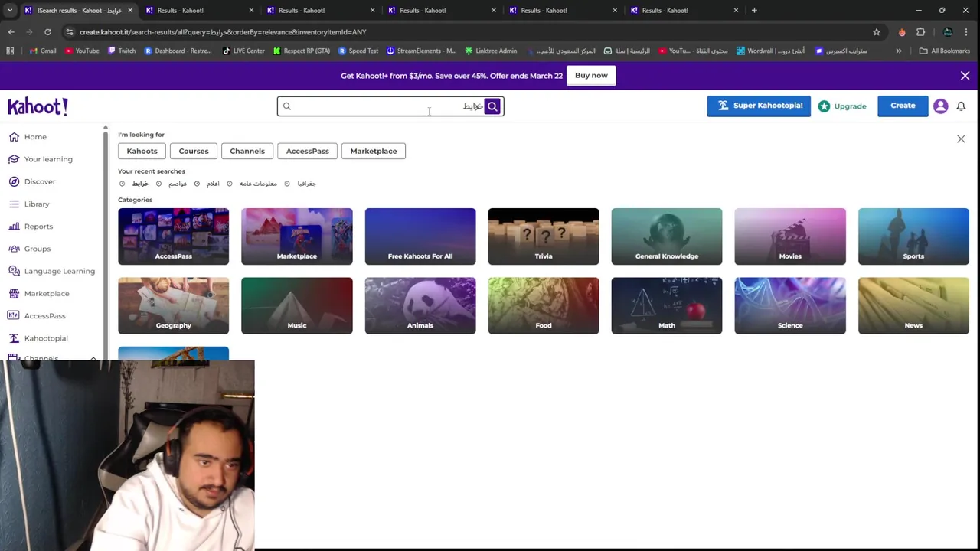Open Kahootopia! in sidebar
This screenshot has width=980, height=551.
38,338
